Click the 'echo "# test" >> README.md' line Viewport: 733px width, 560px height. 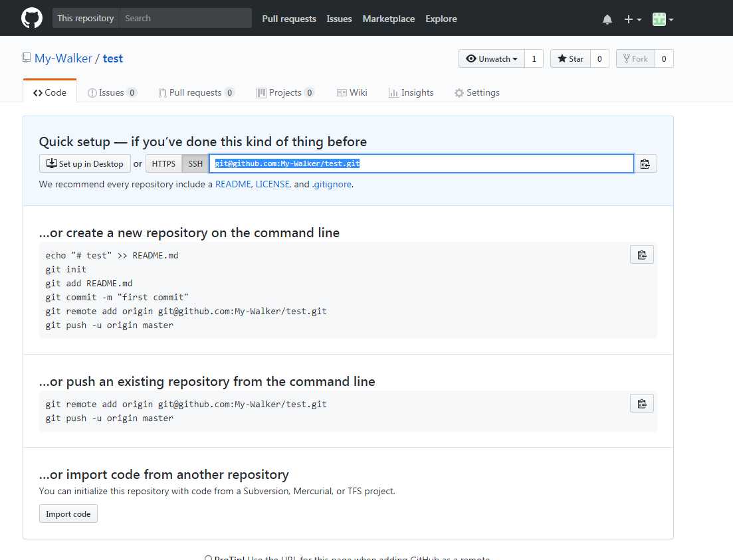click(x=112, y=255)
